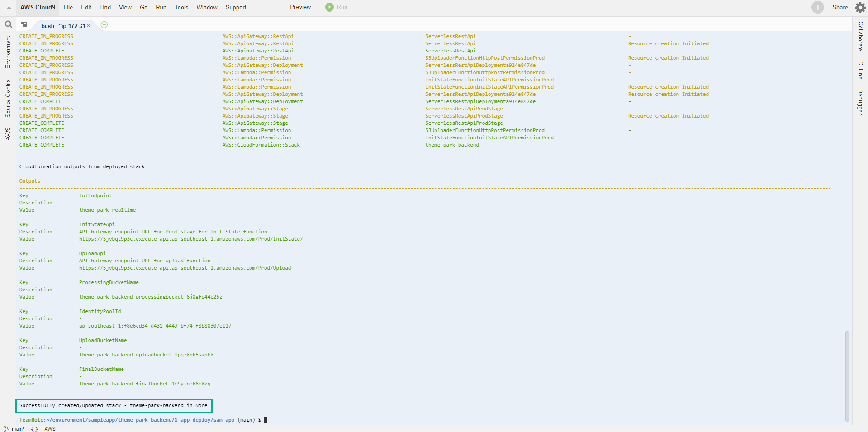Screen dimensions: 868x432
Task: Click the green Run play icon
Action: [329, 7]
